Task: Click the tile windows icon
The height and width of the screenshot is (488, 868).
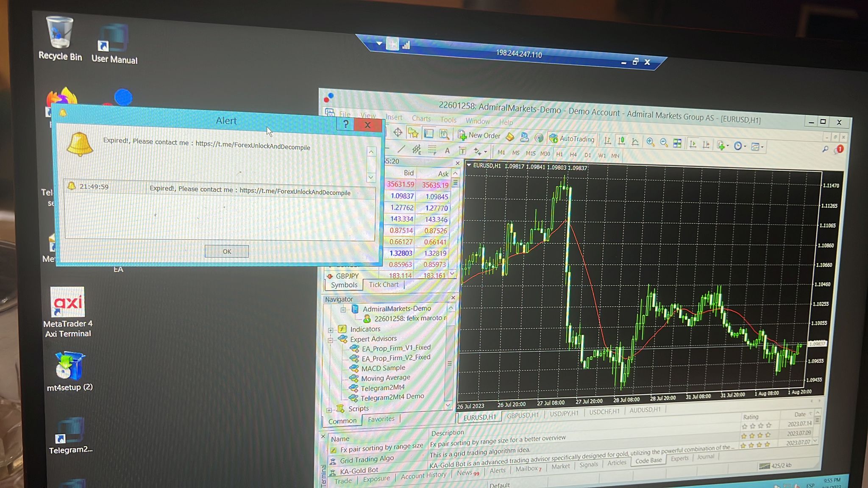Action: [677, 143]
